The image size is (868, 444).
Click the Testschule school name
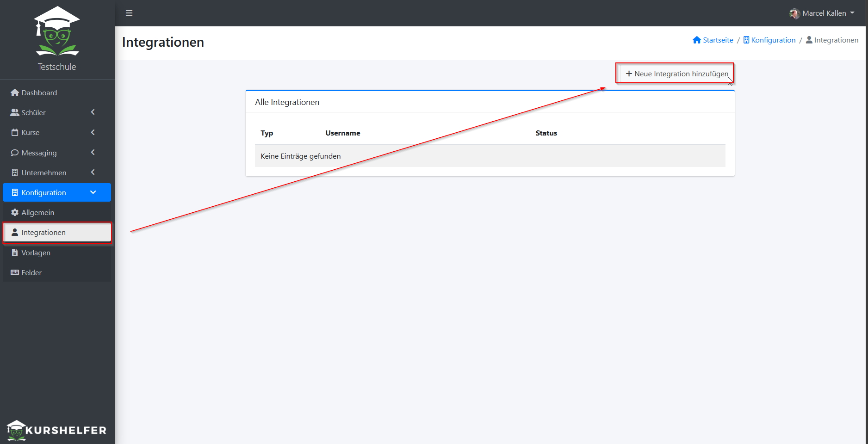(x=57, y=67)
